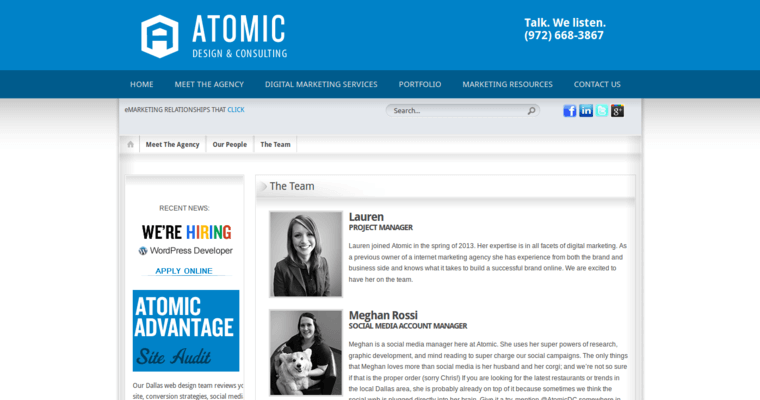Click The Team breadcrumb tab
This screenshot has height=400, width=760.
pos(275,145)
